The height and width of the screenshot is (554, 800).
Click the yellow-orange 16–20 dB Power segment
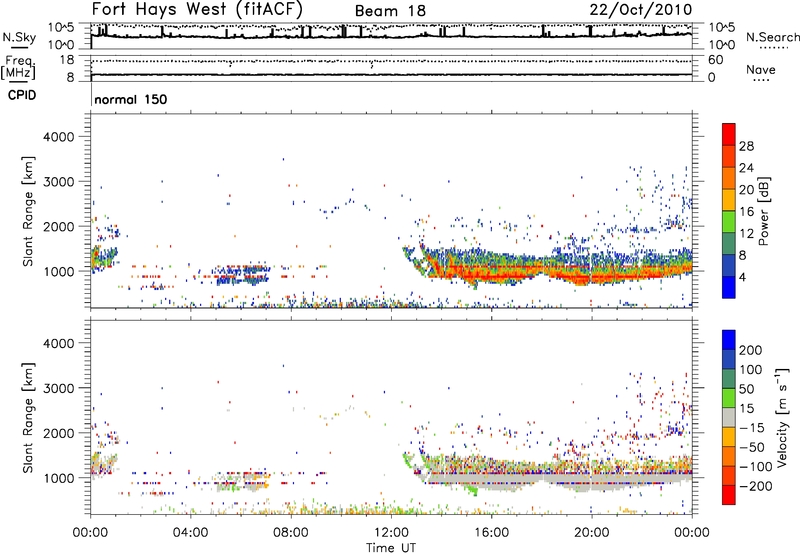[x=729, y=200]
